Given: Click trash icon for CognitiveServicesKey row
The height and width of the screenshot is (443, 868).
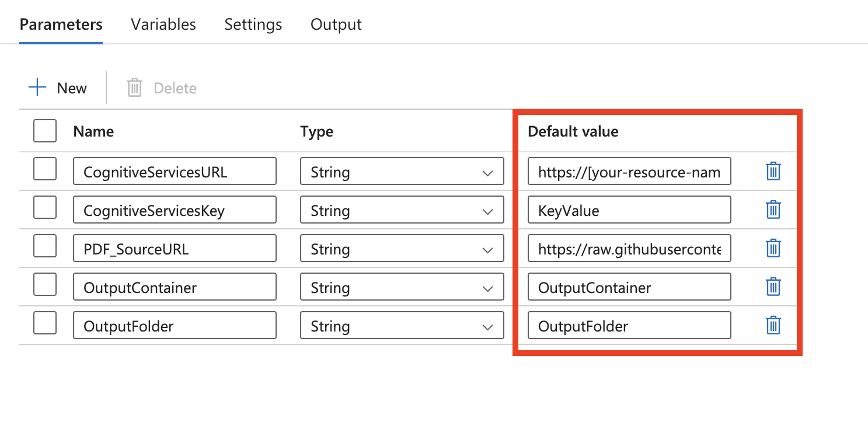Looking at the screenshot, I should [x=773, y=210].
